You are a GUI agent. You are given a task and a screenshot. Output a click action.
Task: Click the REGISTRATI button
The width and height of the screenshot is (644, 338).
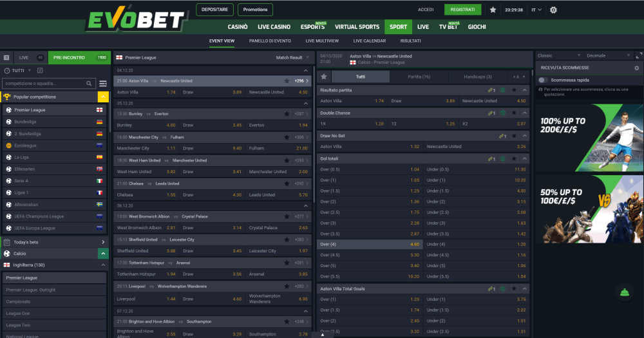point(462,10)
